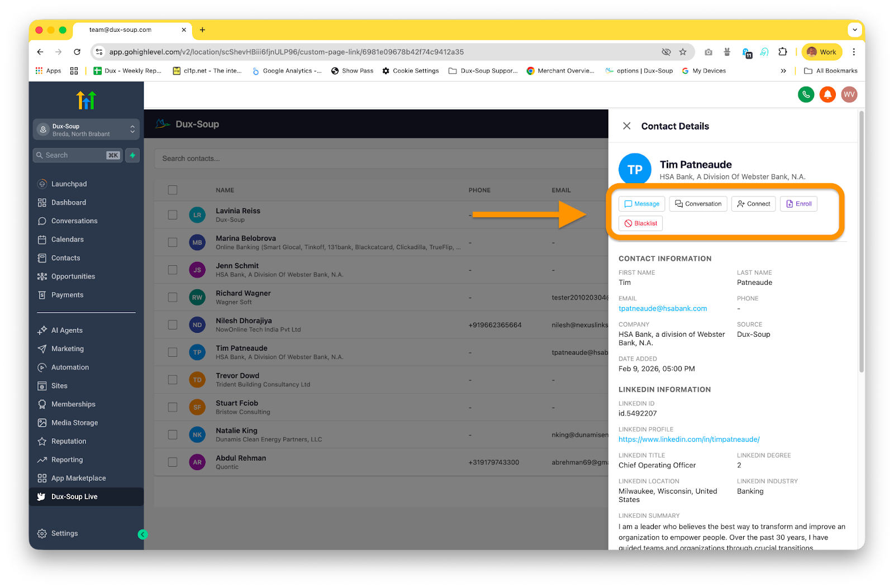Open Memberships section
This screenshot has height=588, width=894.
click(73, 404)
